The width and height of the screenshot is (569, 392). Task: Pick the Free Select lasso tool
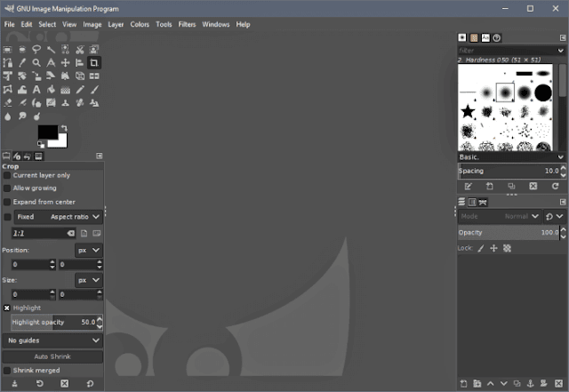(36, 50)
